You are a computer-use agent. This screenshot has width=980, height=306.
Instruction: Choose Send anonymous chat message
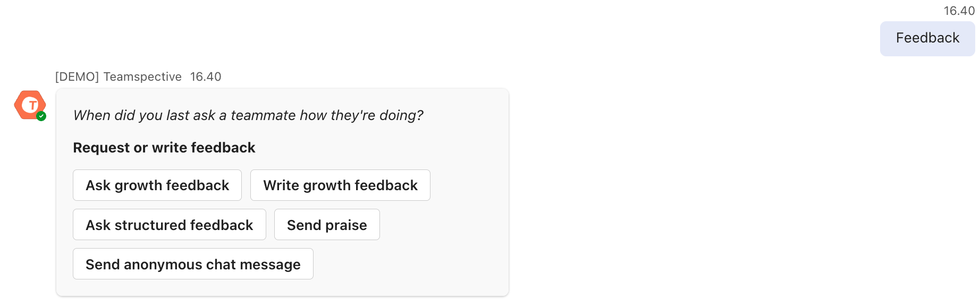coord(193,264)
